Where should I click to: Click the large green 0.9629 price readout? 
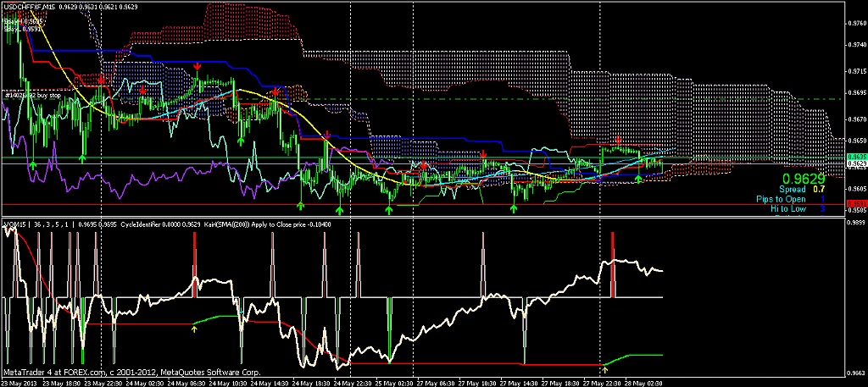click(x=804, y=179)
